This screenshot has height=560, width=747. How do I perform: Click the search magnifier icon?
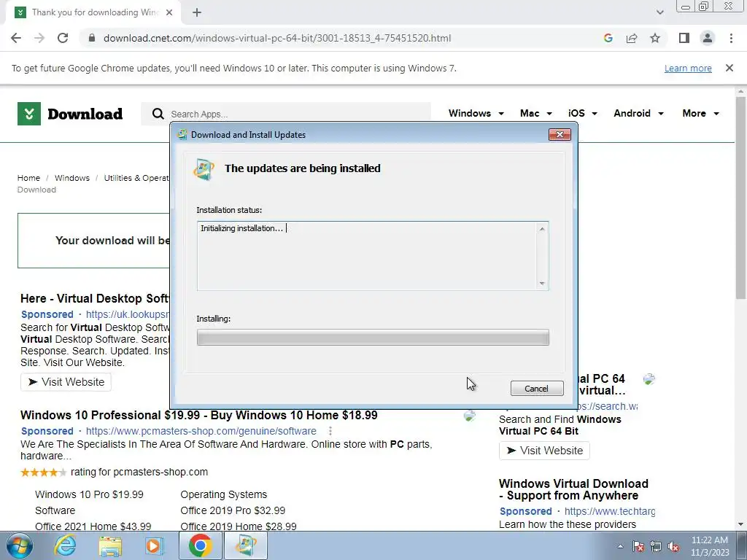tap(158, 114)
